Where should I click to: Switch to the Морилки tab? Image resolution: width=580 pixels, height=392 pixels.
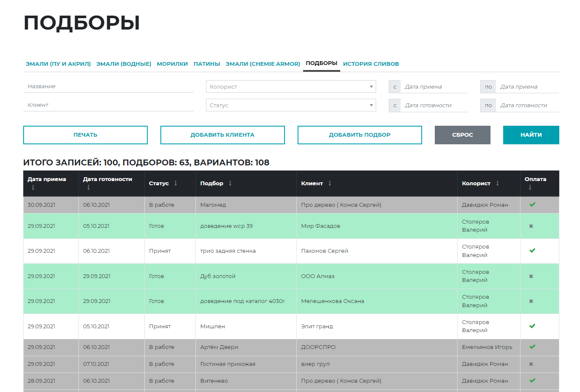172,64
